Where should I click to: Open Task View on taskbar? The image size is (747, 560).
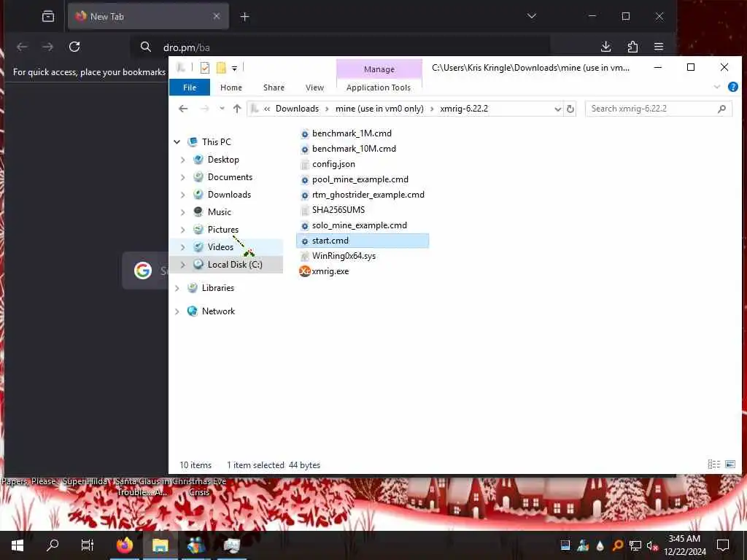click(88, 545)
